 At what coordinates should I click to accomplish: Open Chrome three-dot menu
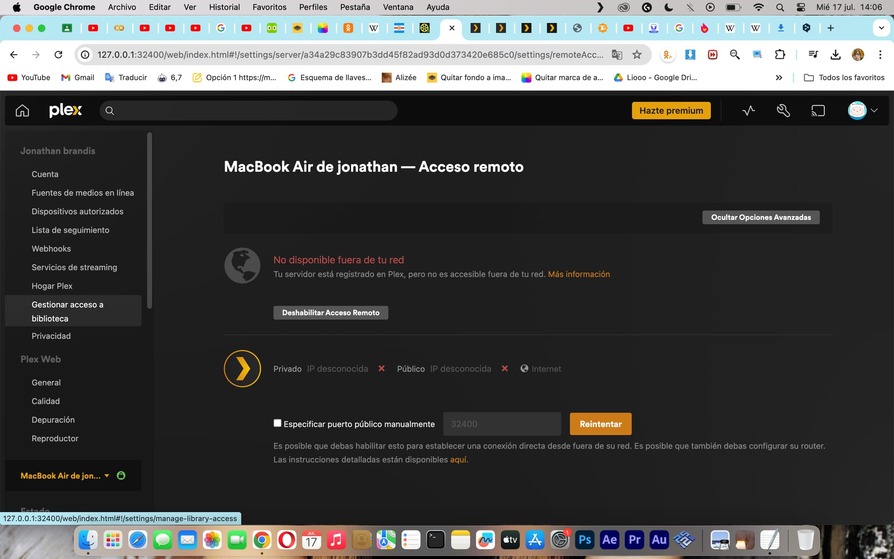click(880, 55)
